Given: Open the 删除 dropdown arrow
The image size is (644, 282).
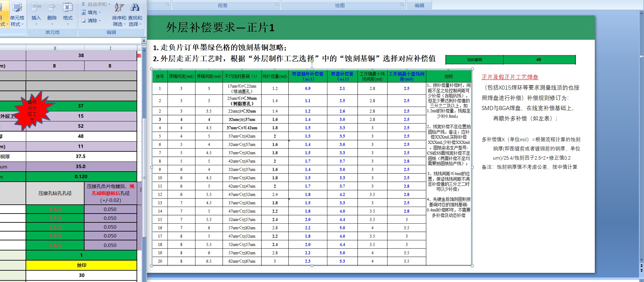Looking at the screenshot, I should (x=52, y=24).
